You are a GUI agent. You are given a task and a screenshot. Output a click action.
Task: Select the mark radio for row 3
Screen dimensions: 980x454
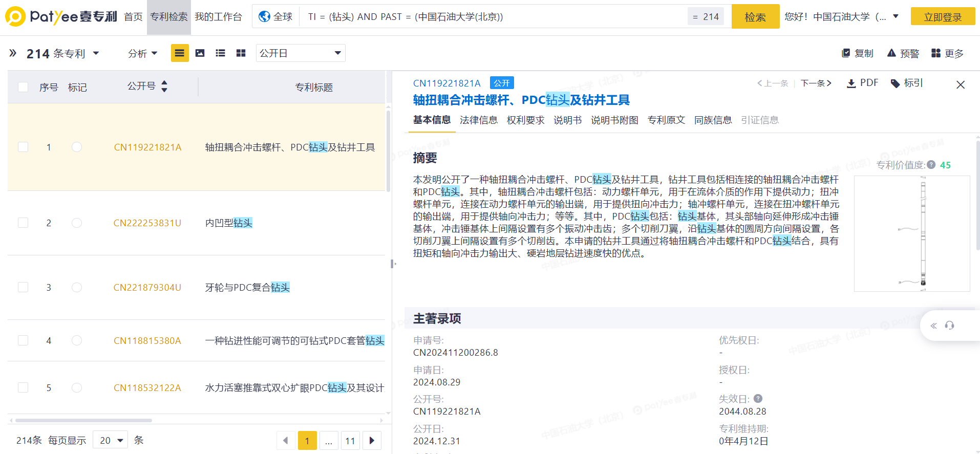pos(77,287)
